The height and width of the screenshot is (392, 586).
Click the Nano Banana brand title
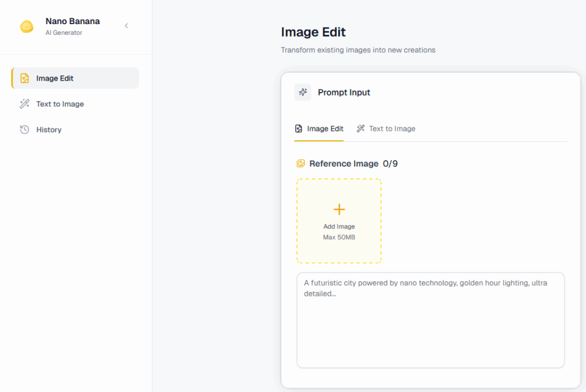pyautogui.click(x=73, y=21)
